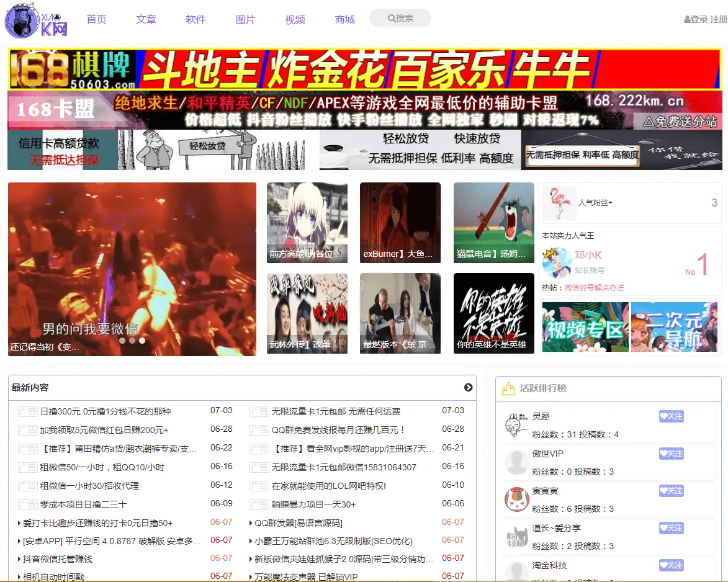The width and height of the screenshot is (728, 582).
Task: Click the 视频专区 banner image
Action: click(x=585, y=327)
